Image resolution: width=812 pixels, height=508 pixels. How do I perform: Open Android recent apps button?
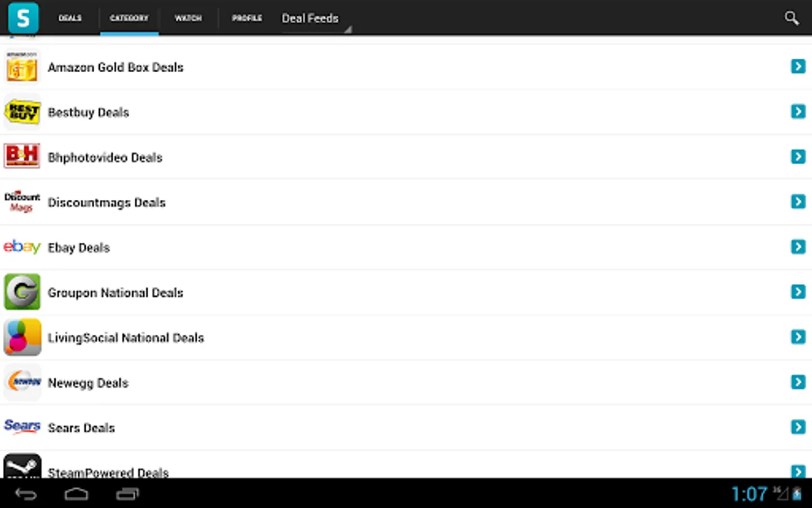click(127, 494)
